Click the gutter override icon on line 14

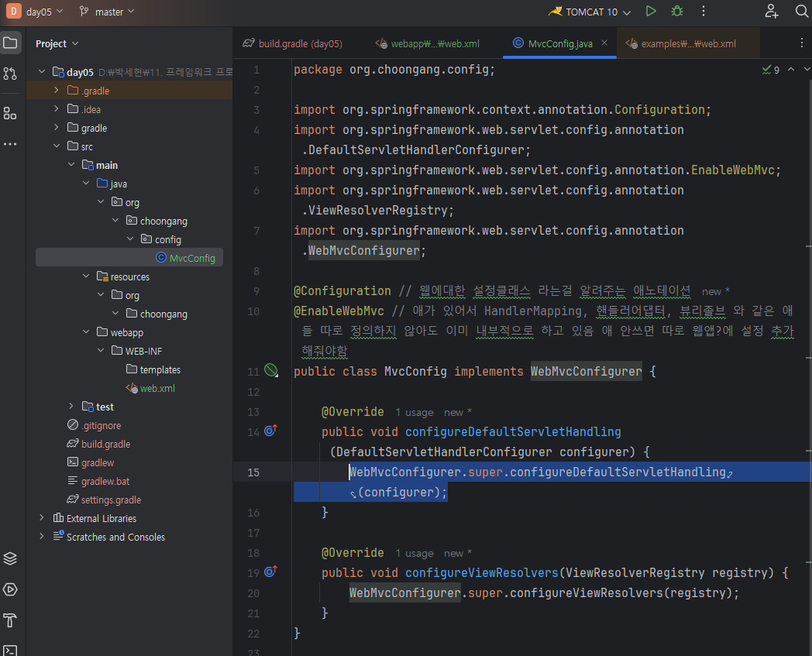(270, 431)
